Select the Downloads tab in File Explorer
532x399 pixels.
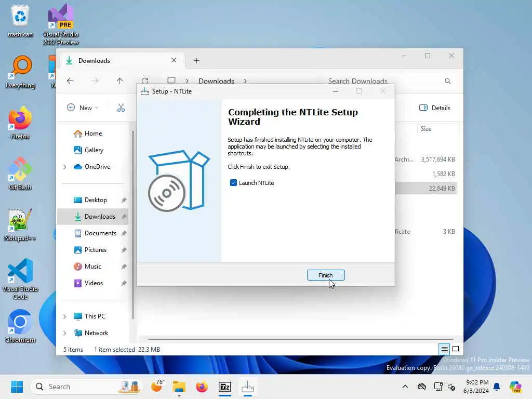[123, 60]
